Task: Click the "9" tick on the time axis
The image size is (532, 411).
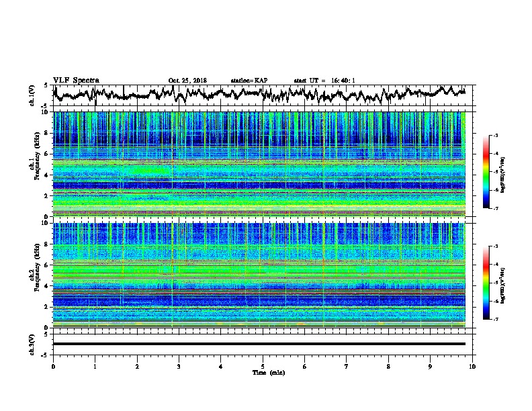Action: [430, 367]
